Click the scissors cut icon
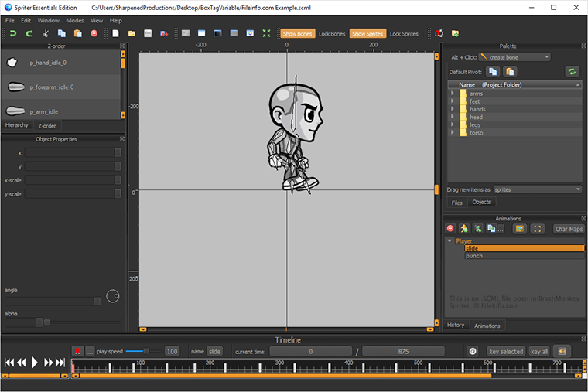This screenshot has height=392, width=588. point(45,34)
